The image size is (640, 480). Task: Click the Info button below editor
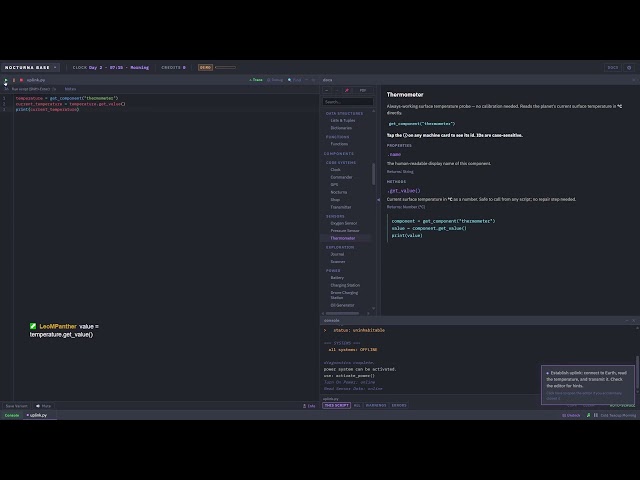309,406
